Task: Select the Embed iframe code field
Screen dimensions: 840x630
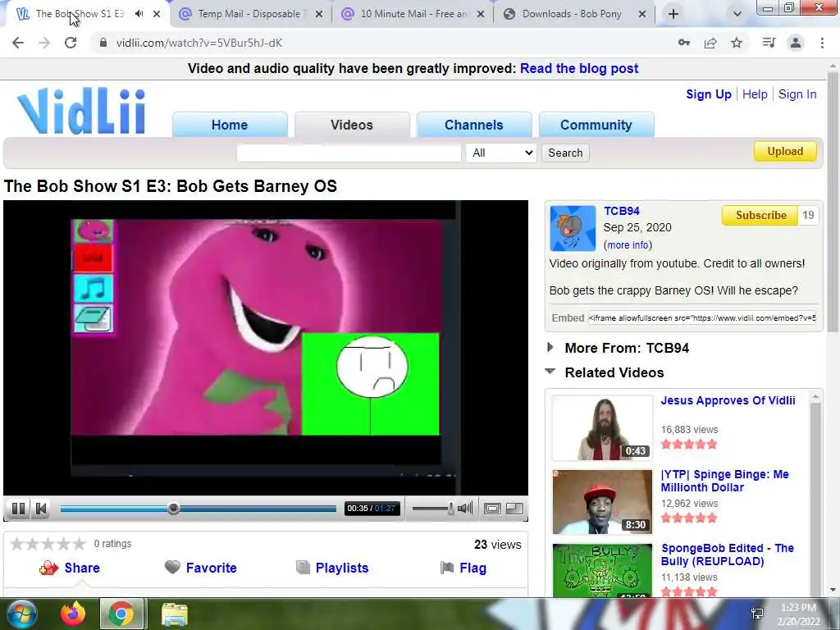Action: click(702, 317)
